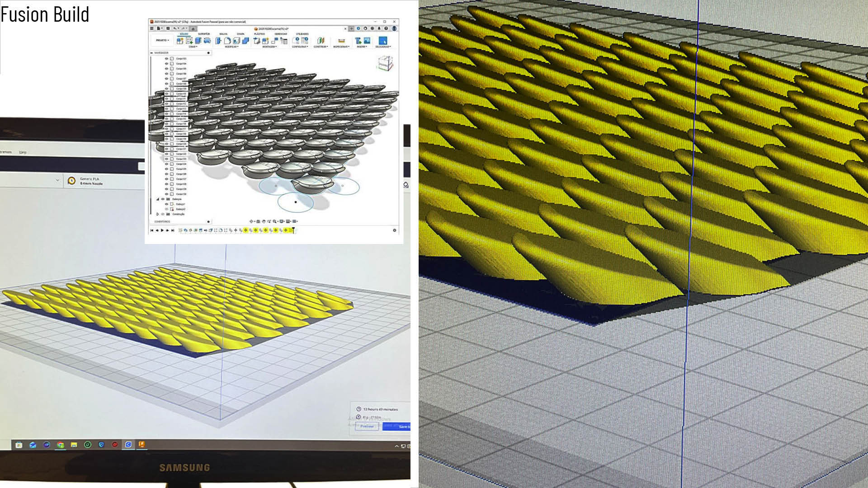Screen dimensions: 868x488
Task: Switch to the SUPERFÍCIE ribbon tab
Action: click(x=204, y=34)
